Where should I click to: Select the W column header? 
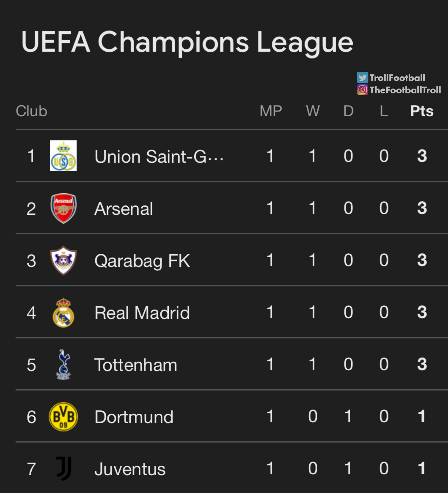[x=313, y=111]
